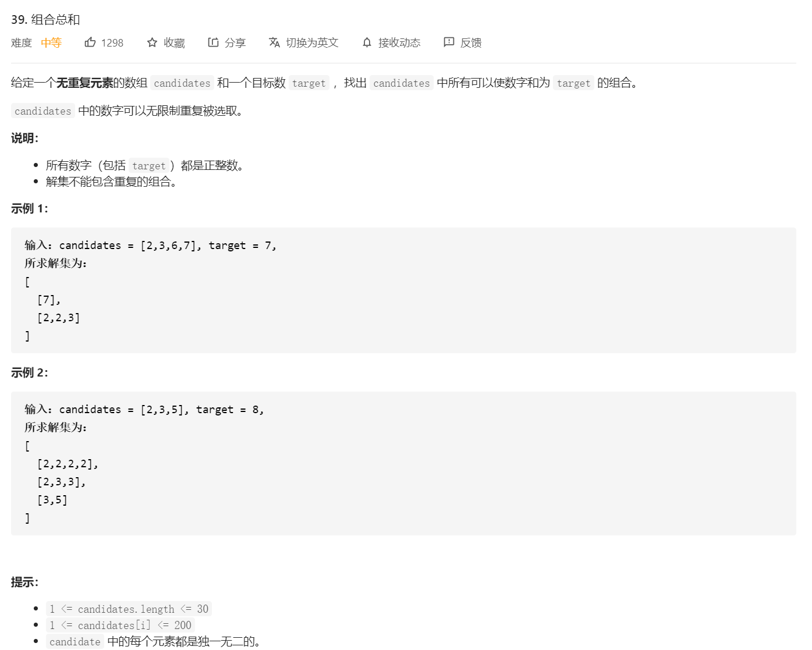The image size is (812, 650).
Task: Click constraint 1 <= candidates.length <= 30
Action: tap(129, 609)
